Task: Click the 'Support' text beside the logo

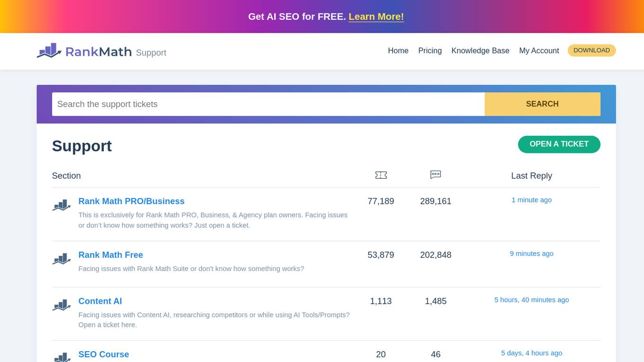Action: 151,53
